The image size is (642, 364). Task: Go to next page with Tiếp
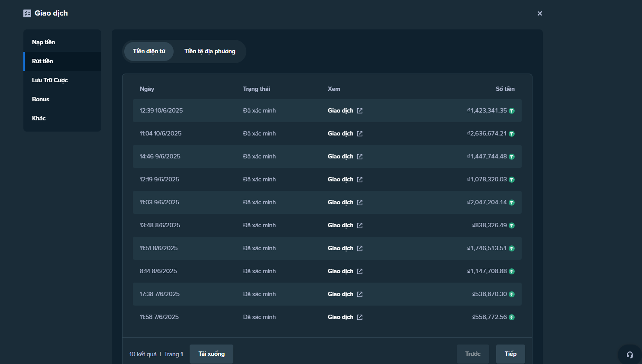click(510, 354)
